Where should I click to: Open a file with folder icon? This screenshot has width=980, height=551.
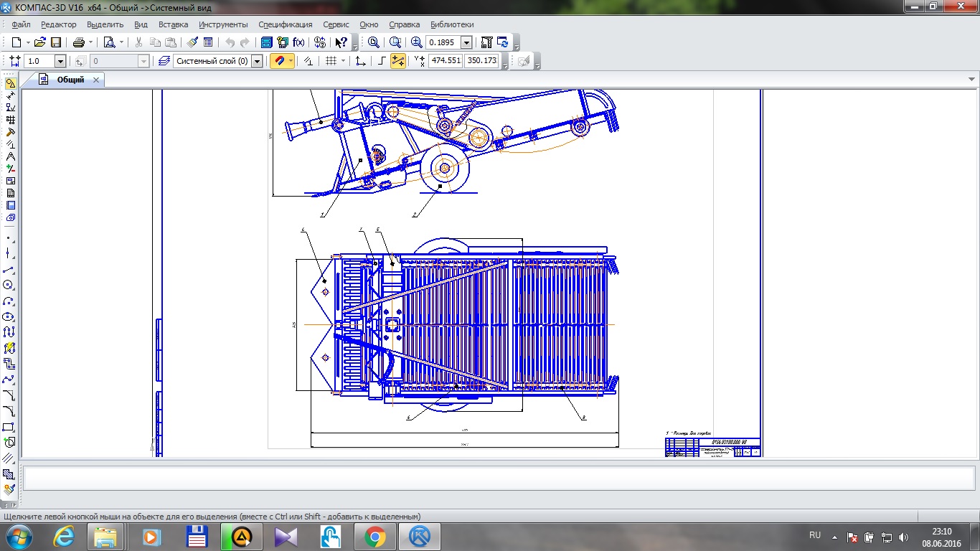tap(40, 42)
